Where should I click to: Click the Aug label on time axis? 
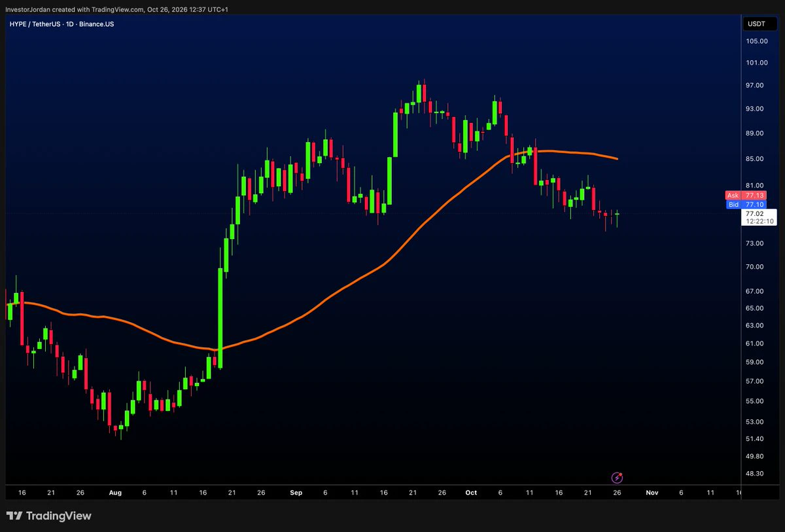coord(115,492)
